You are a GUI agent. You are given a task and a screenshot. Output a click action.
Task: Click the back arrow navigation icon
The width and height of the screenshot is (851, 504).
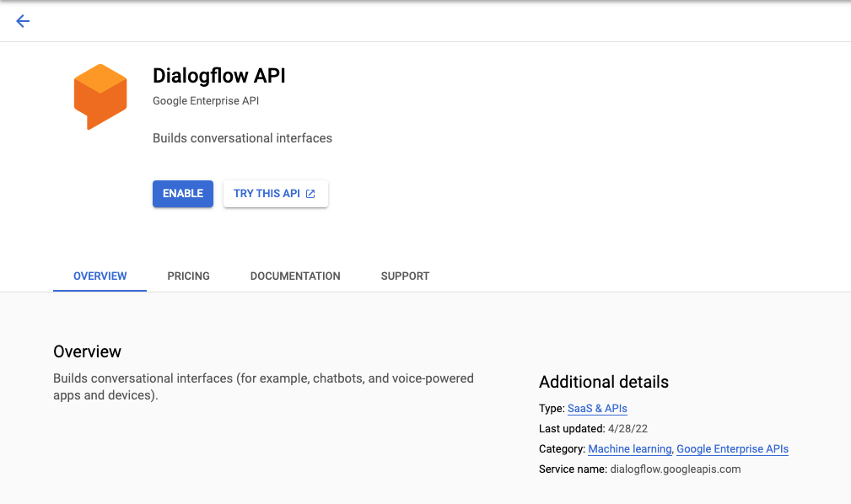tap(23, 21)
